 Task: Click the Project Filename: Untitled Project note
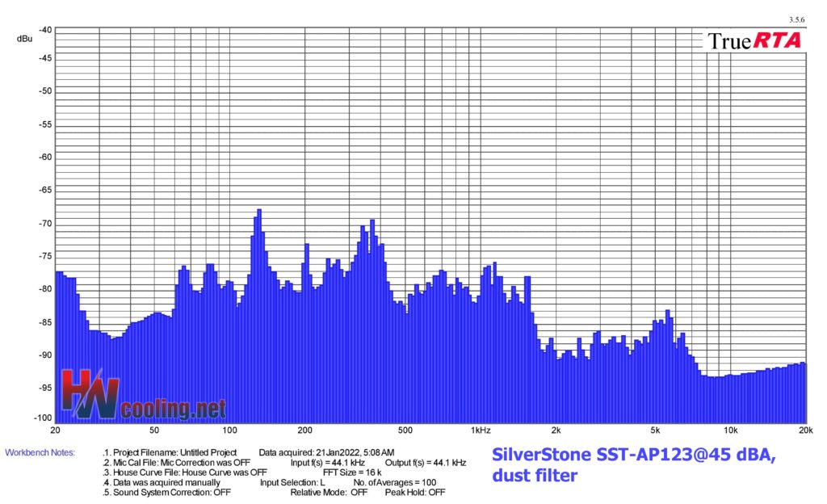click(170, 452)
